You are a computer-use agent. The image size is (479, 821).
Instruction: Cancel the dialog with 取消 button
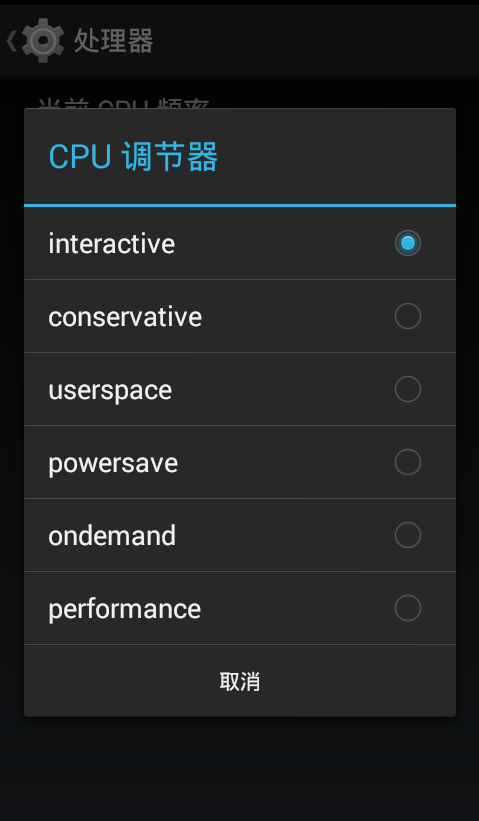coord(240,681)
